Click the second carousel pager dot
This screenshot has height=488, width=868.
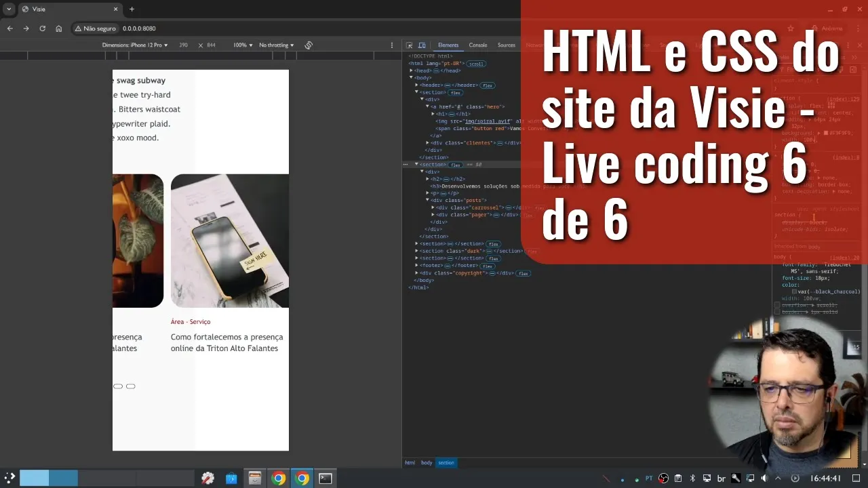(x=131, y=386)
